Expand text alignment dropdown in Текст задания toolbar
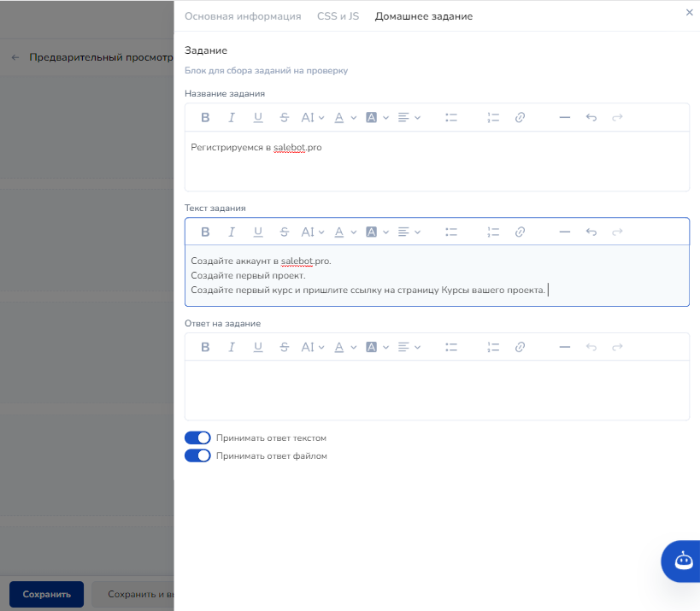 (409, 232)
